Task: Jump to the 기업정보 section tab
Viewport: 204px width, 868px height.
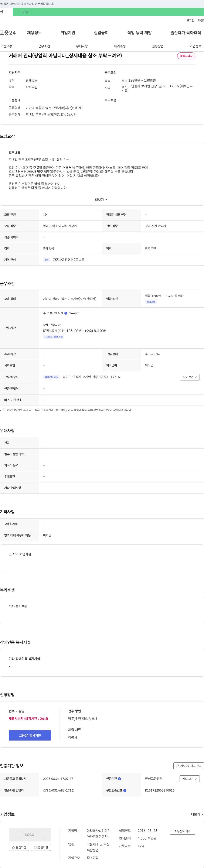Action: (195, 46)
